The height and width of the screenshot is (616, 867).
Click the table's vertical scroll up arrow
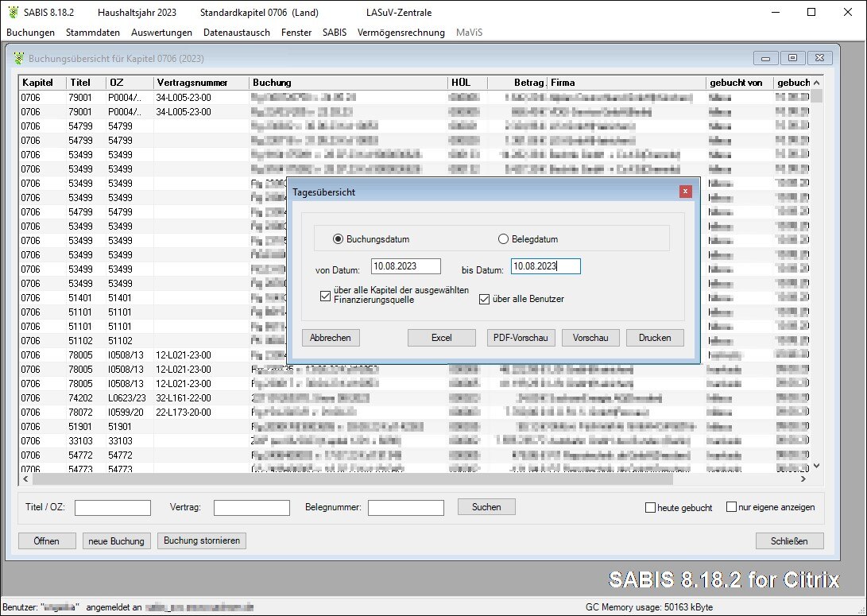pyautogui.click(x=817, y=83)
